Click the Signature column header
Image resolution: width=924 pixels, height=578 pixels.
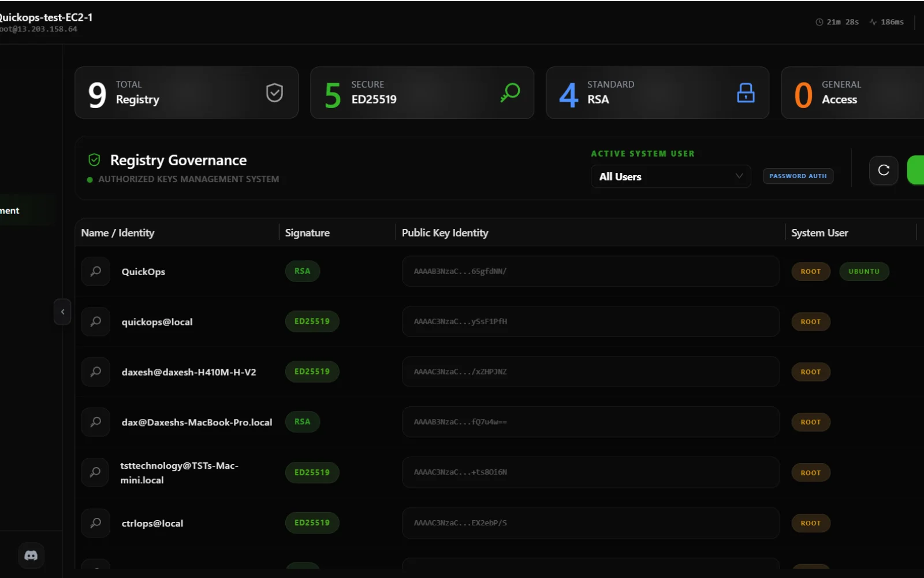307,233
